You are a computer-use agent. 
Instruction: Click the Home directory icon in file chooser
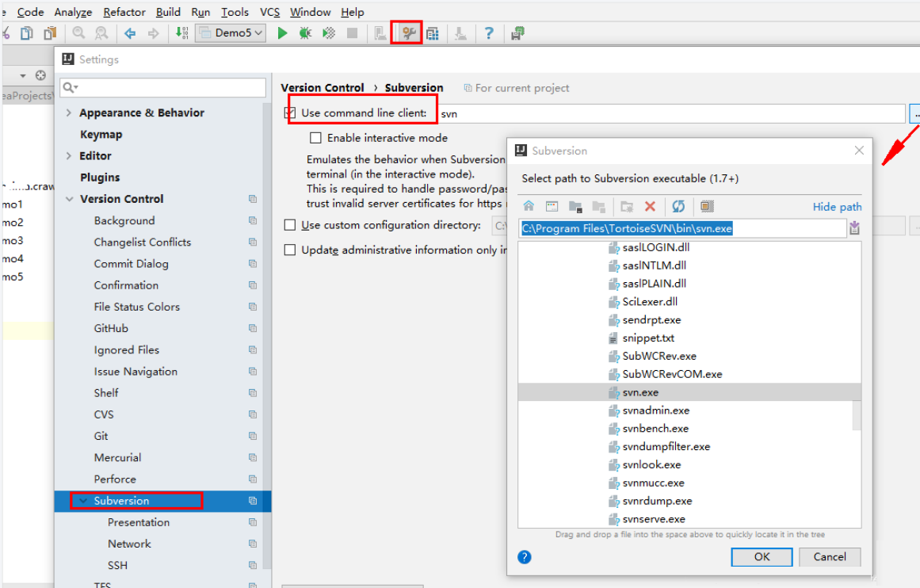(529, 206)
